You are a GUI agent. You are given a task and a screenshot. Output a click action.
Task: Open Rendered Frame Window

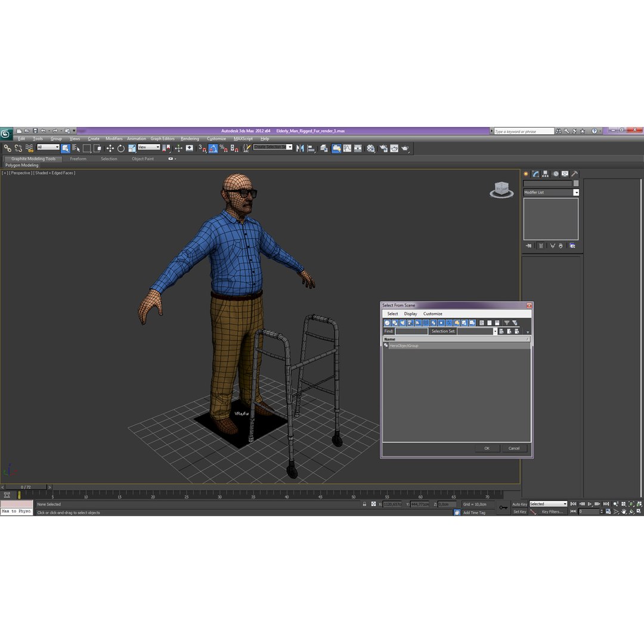pyautogui.click(x=394, y=148)
